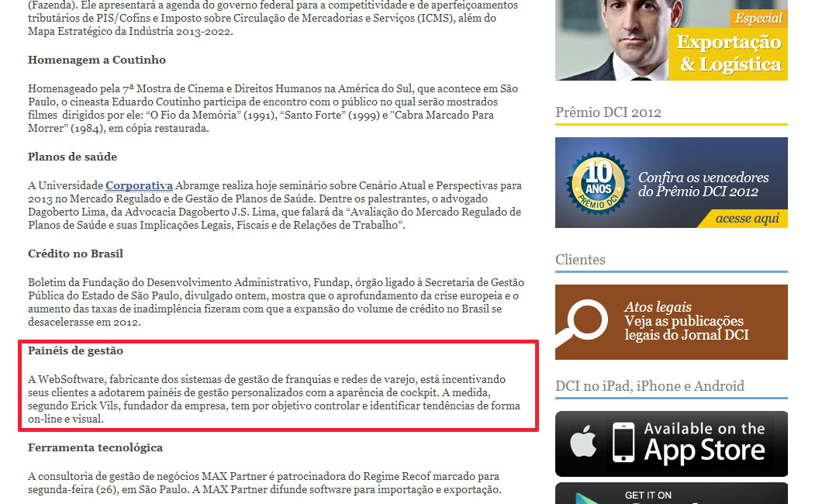The width and height of the screenshot is (829, 504).
Task: Click the magnifying glass icon in Atos legais
Action: (x=582, y=322)
